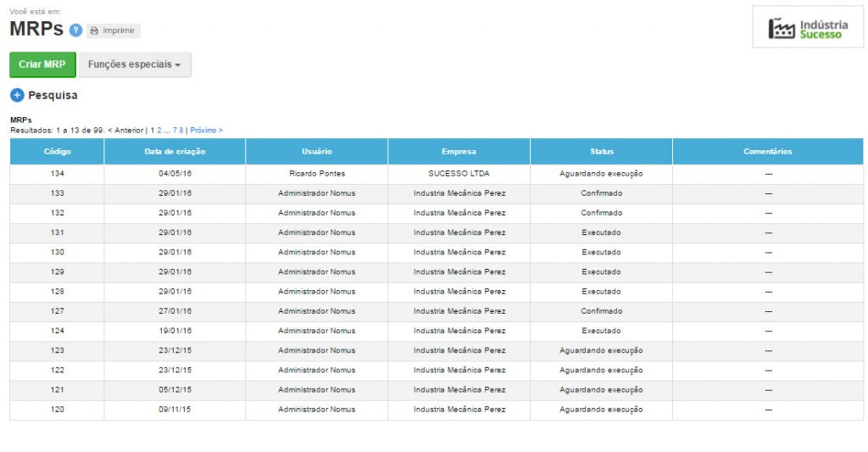Expand Pesquisa with the plus icon
The height and width of the screenshot is (452, 868).
click(17, 95)
